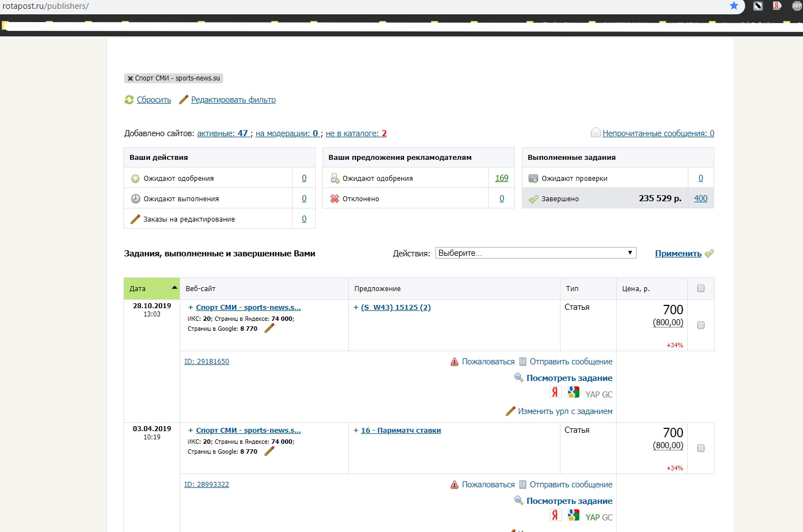Click Yandex icon for task ID 28993322

pyautogui.click(x=556, y=515)
